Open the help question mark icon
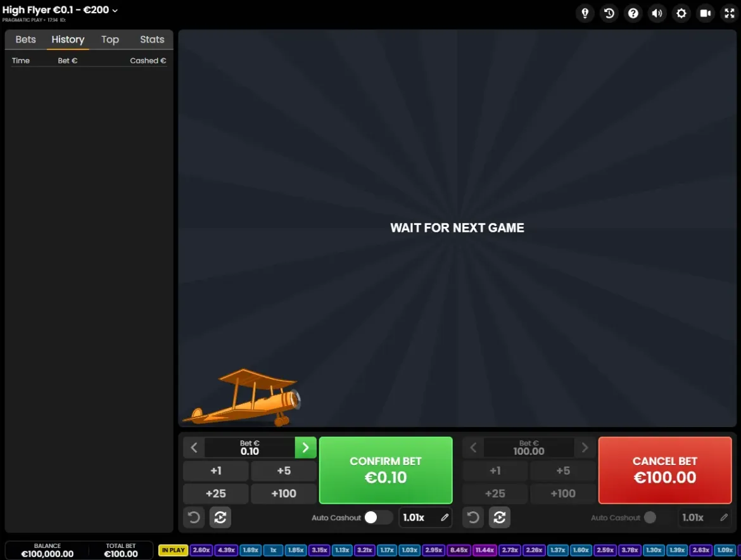741x560 pixels. (x=633, y=13)
